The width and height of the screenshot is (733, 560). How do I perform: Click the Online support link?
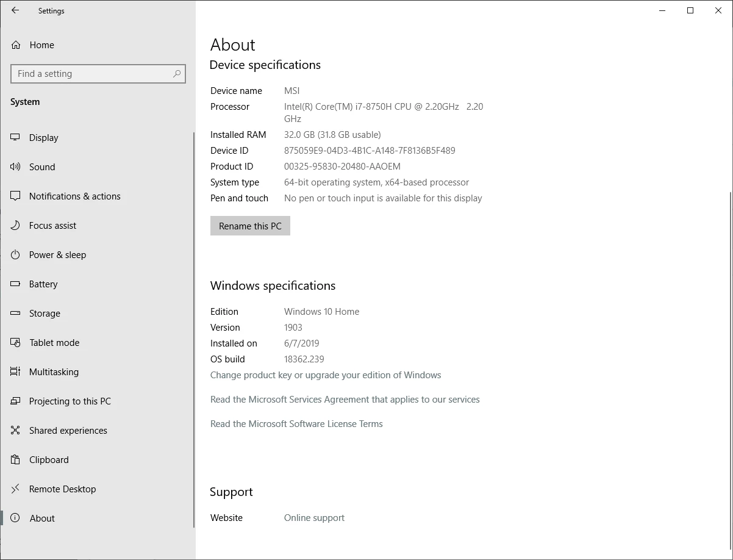pos(314,518)
